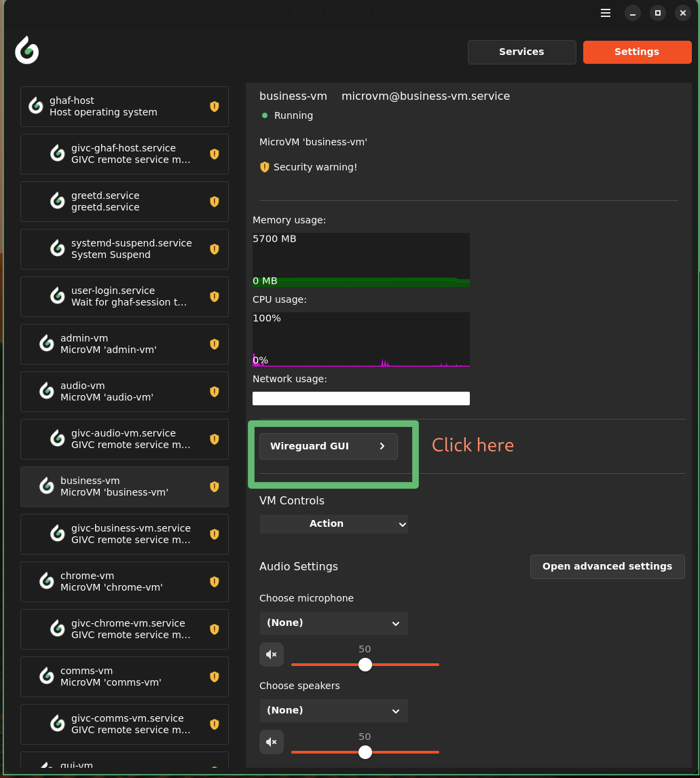Click the security warning icon beside chrome-vm
Image resolution: width=700 pixels, height=778 pixels.
pos(214,582)
